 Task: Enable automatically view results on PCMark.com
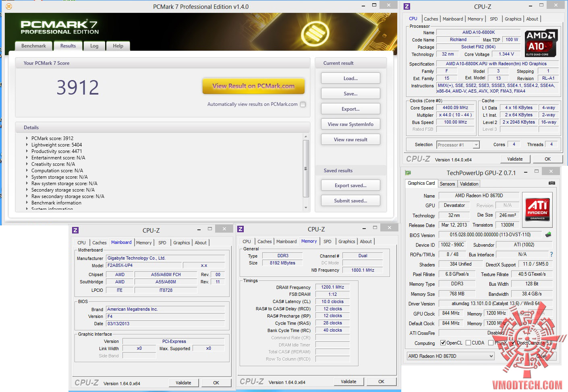tap(303, 104)
